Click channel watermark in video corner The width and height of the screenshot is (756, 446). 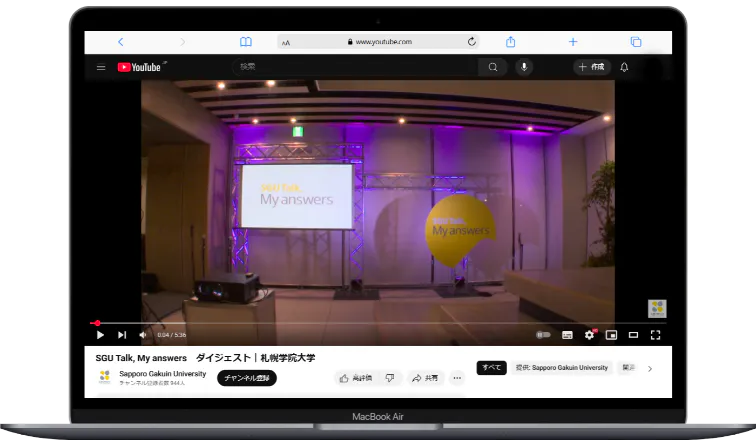tap(657, 309)
